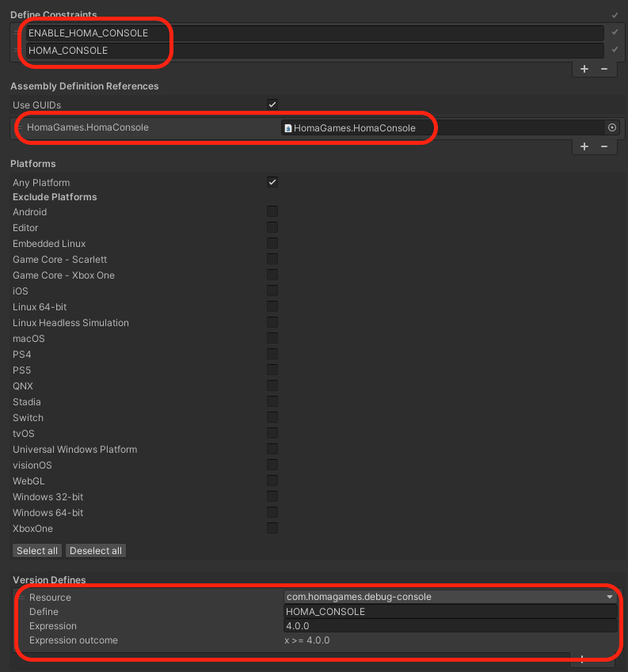Exclude Editor platform checkbox
The image size is (628, 672).
272,227
